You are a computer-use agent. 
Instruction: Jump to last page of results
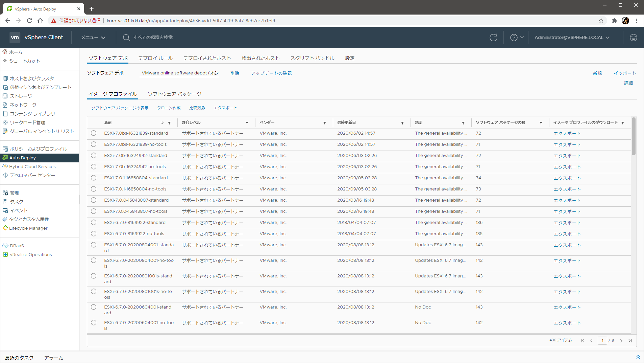click(x=630, y=341)
